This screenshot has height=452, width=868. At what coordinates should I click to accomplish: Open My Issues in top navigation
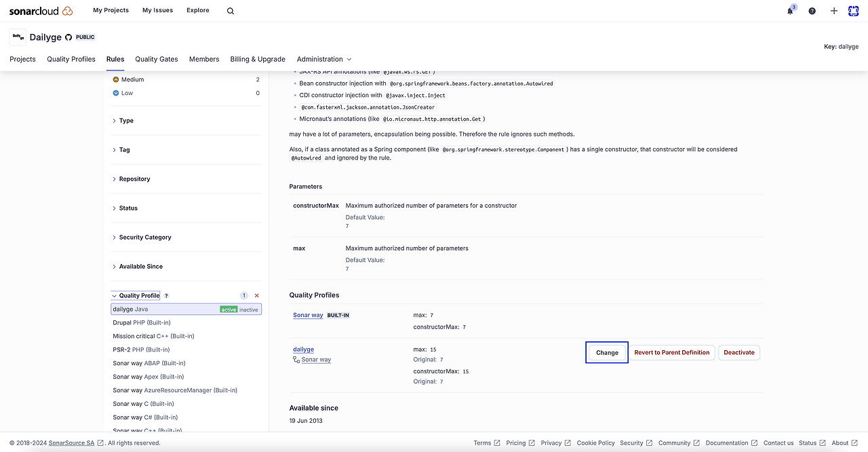coord(157,11)
